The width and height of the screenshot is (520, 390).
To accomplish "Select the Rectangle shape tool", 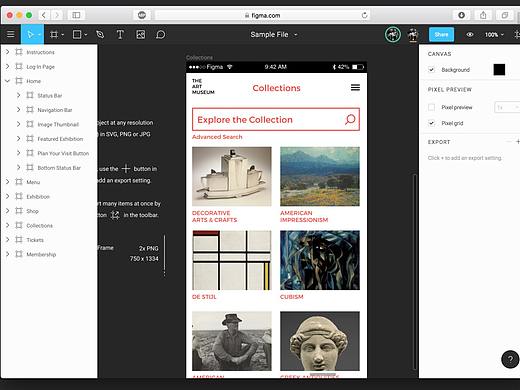I will tap(77, 34).
